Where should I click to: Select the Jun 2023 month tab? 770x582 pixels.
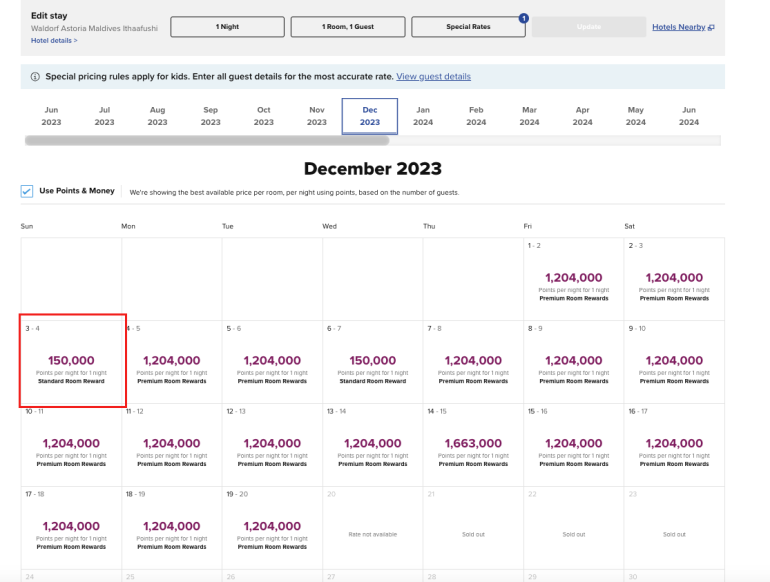(x=51, y=116)
